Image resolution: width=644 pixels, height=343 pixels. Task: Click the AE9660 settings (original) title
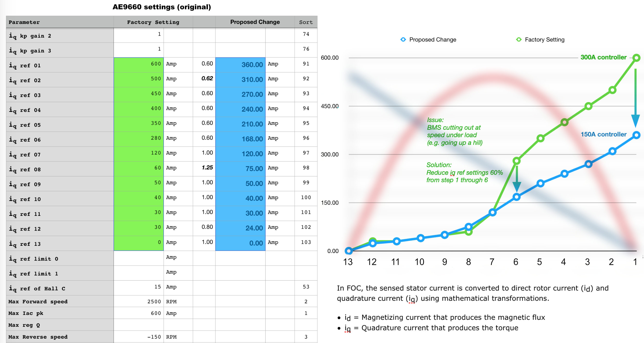162,7
